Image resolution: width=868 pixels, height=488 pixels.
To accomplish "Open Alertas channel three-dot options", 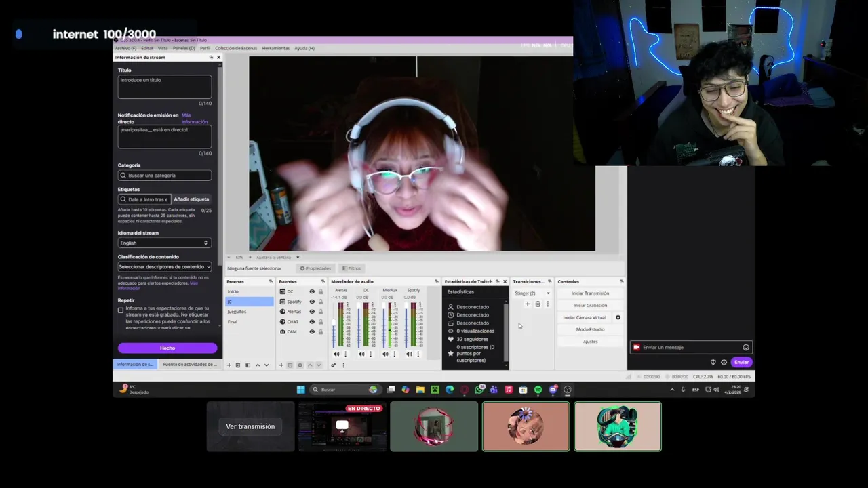I will (x=345, y=354).
